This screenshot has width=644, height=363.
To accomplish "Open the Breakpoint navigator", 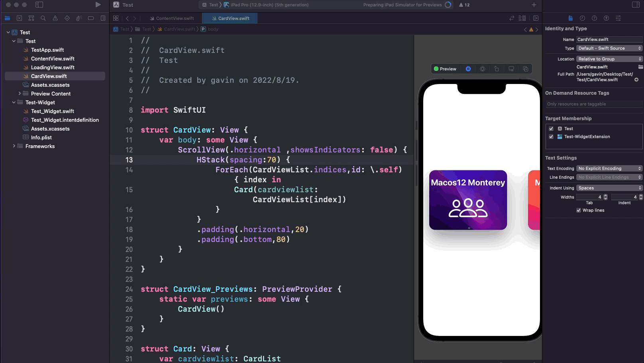I will point(91,18).
